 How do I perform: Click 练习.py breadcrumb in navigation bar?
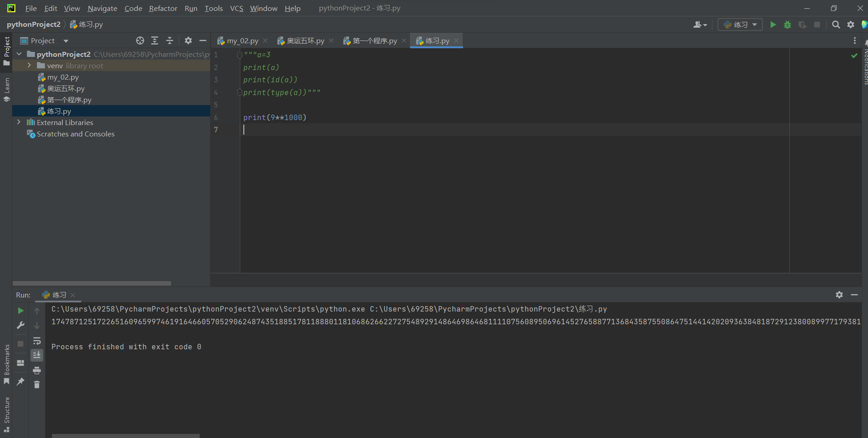(x=86, y=24)
